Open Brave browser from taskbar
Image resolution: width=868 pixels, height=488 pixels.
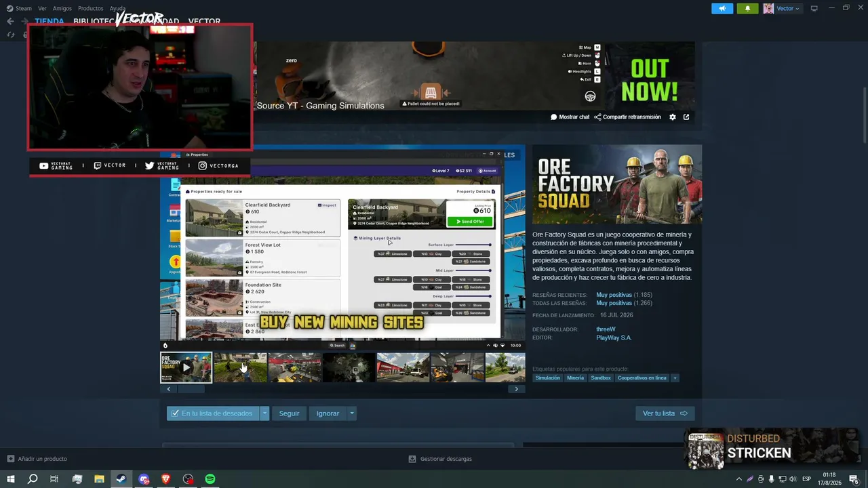point(165,479)
